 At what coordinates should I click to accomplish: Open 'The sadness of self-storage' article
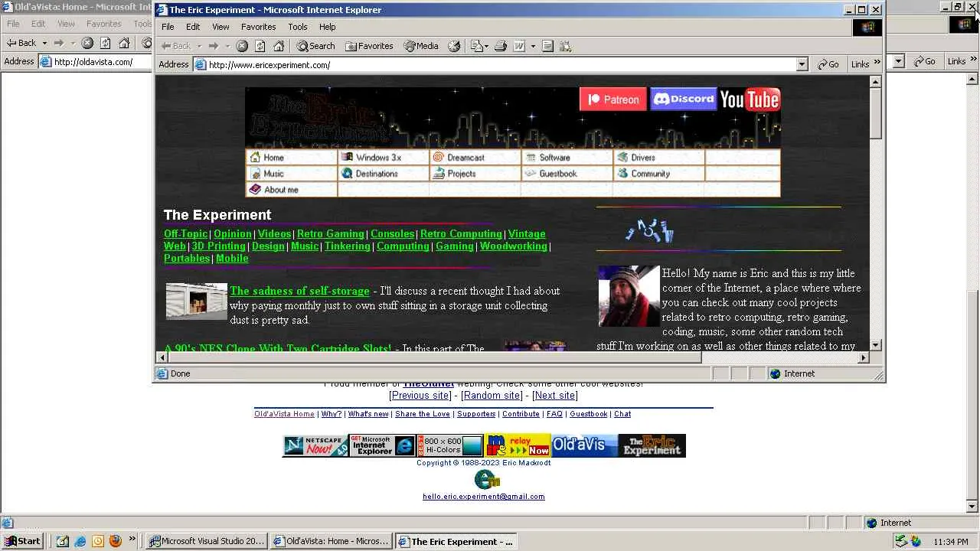click(x=299, y=291)
